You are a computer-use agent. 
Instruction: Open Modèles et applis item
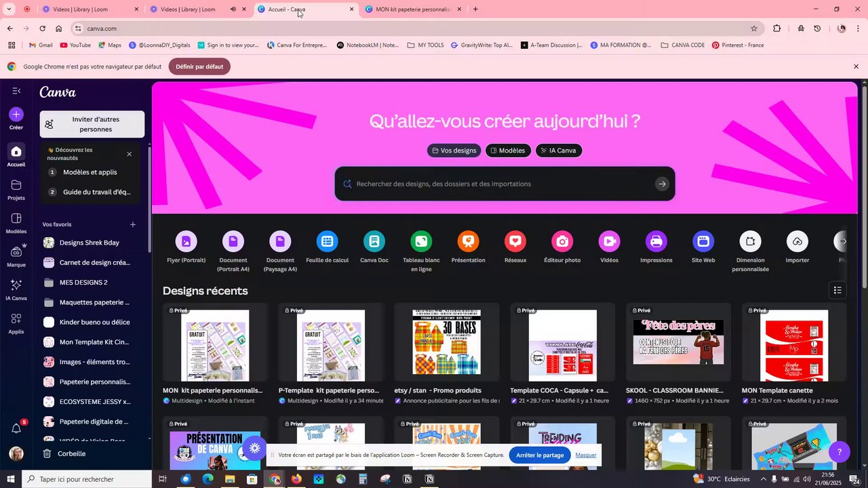90,172
